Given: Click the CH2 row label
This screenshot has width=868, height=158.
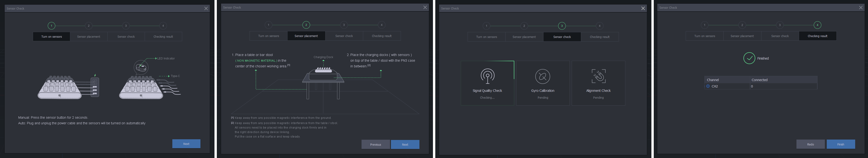Looking at the screenshot, I should click(x=714, y=86).
